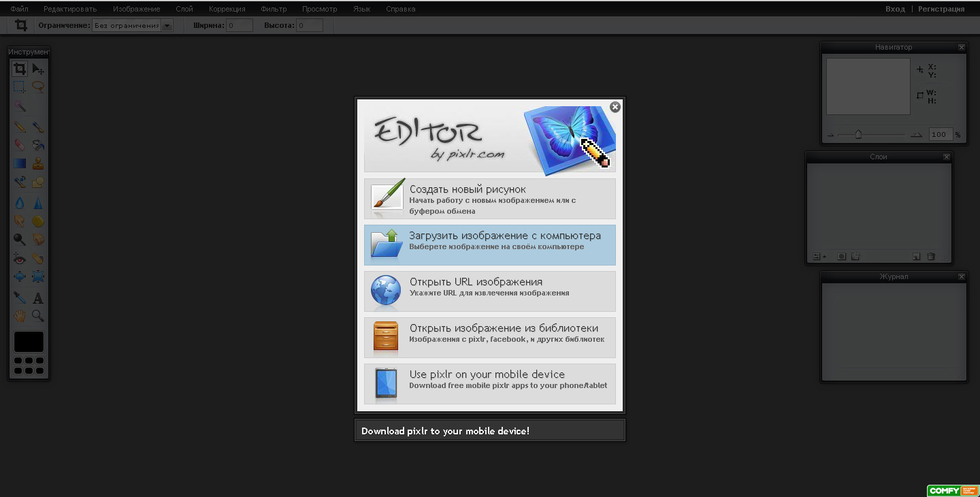Click Download pixlr to your mobile device banner

490,430
